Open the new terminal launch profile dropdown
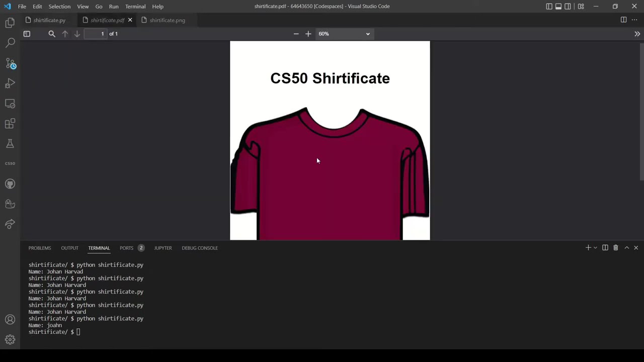The height and width of the screenshot is (362, 644). 595,248
